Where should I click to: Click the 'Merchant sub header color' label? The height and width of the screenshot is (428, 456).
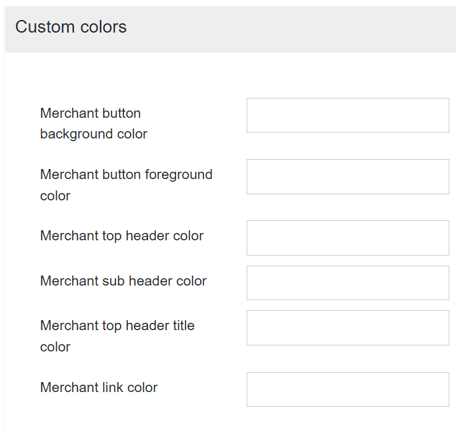point(123,281)
